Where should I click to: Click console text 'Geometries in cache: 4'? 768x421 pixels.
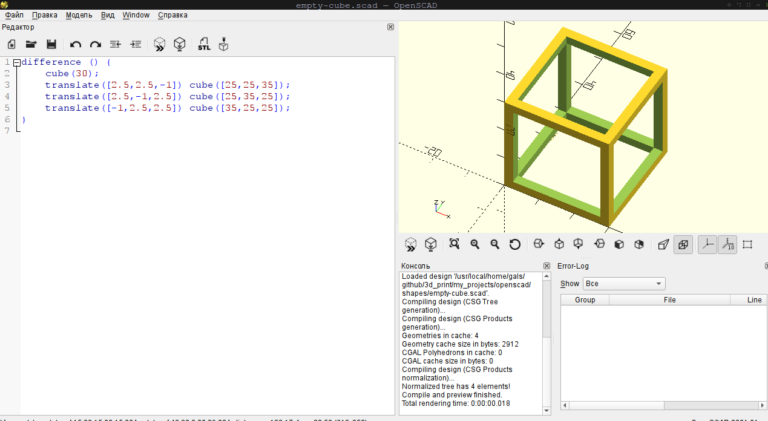point(440,336)
